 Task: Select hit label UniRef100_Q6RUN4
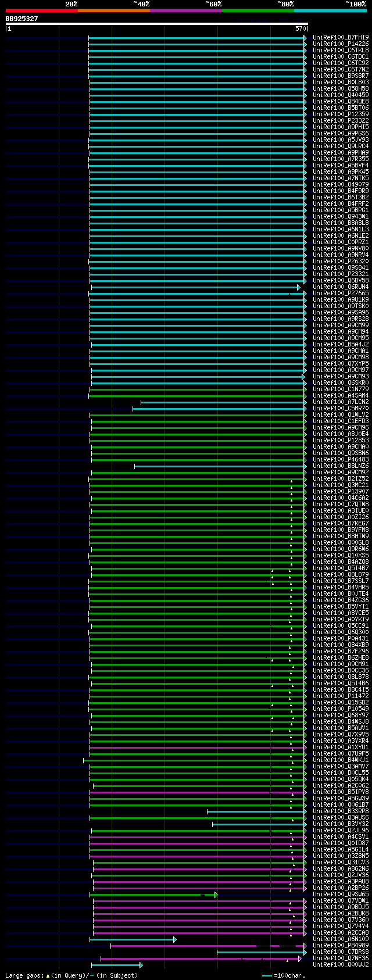(x=341, y=287)
